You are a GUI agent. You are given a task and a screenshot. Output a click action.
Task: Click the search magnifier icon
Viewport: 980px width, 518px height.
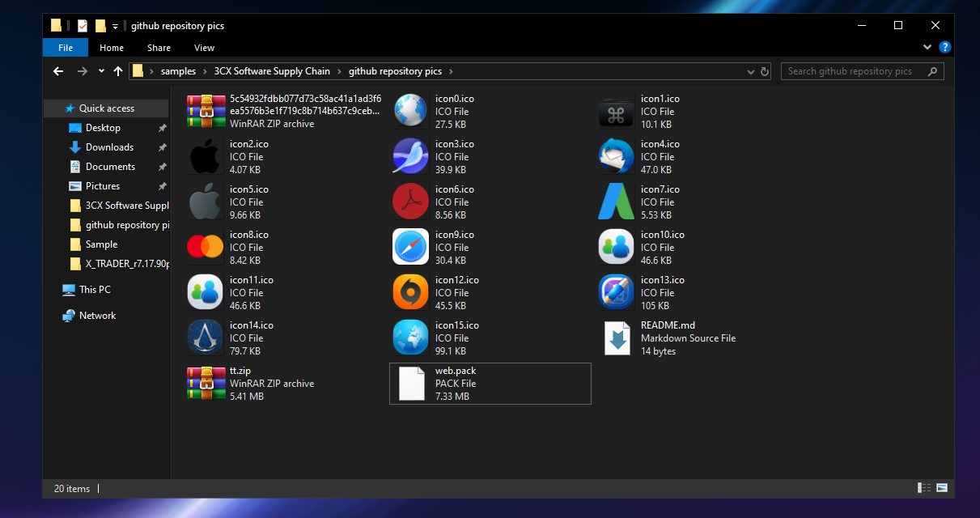tap(933, 71)
